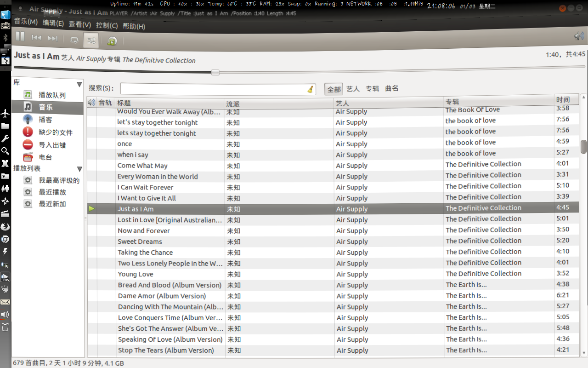
Task: Pause the playing song
Action: click(21, 37)
